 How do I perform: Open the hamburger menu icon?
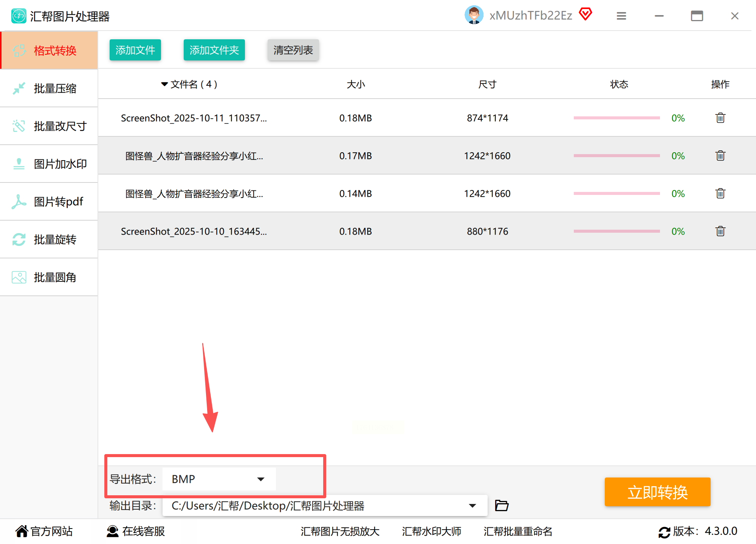pyautogui.click(x=621, y=16)
